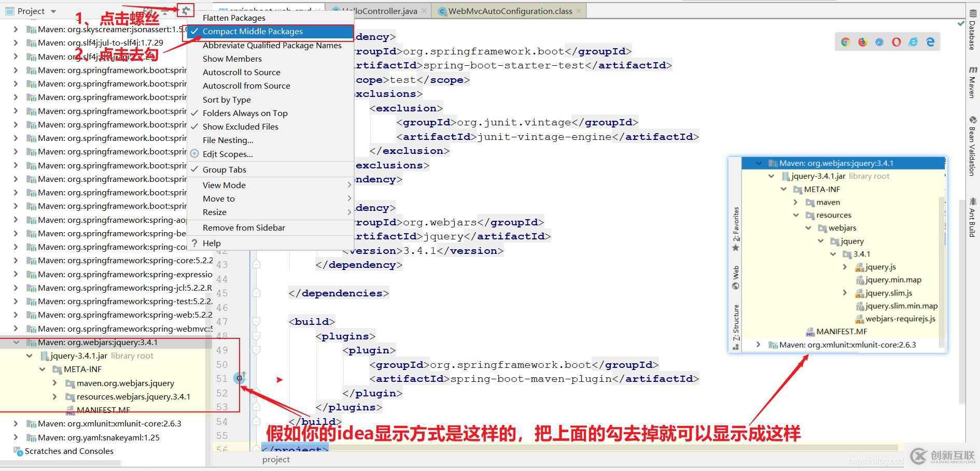Screen dimensions: 980x471
Task: Click the Help question mark icon
Action: 194,243
